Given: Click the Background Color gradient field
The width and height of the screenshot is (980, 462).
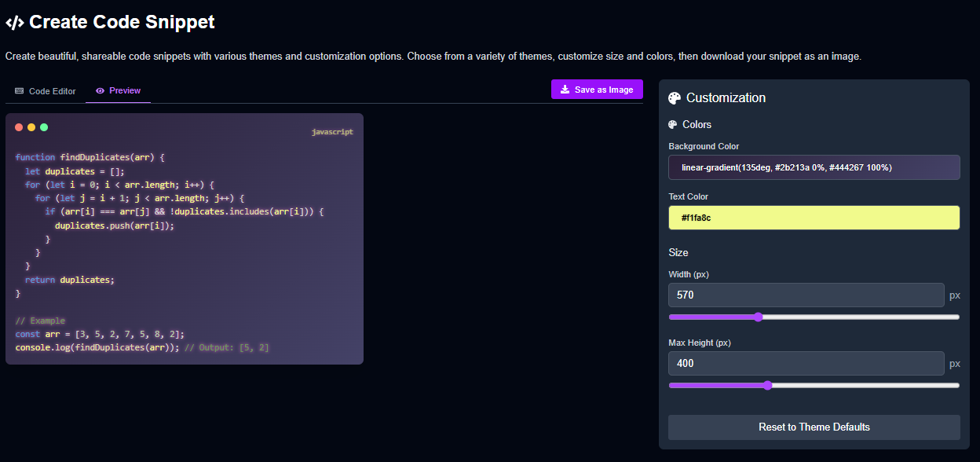Looking at the screenshot, I should (x=814, y=167).
